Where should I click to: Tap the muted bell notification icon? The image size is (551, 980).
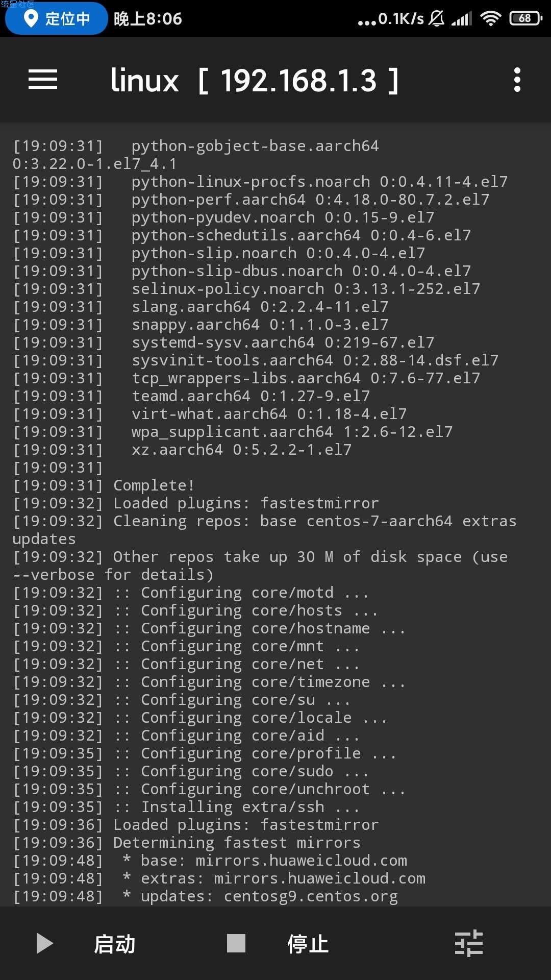pos(436,19)
